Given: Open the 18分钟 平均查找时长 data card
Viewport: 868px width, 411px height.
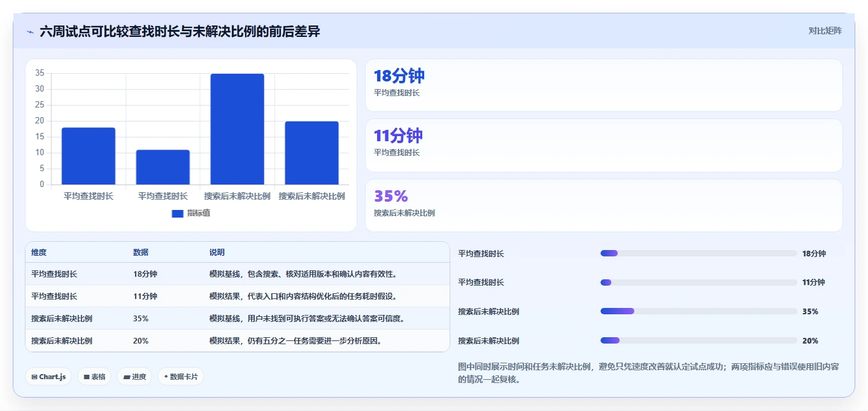Looking at the screenshot, I should pos(604,85).
